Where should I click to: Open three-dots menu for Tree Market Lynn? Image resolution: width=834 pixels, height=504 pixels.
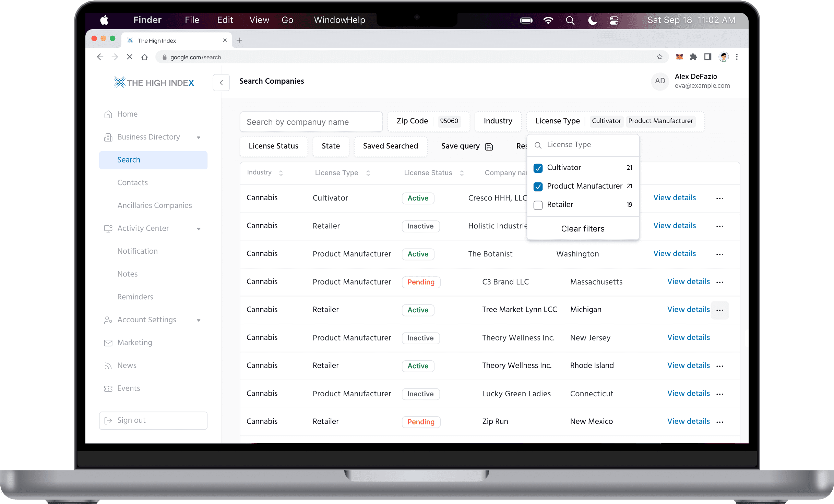(x=720, y=310)
